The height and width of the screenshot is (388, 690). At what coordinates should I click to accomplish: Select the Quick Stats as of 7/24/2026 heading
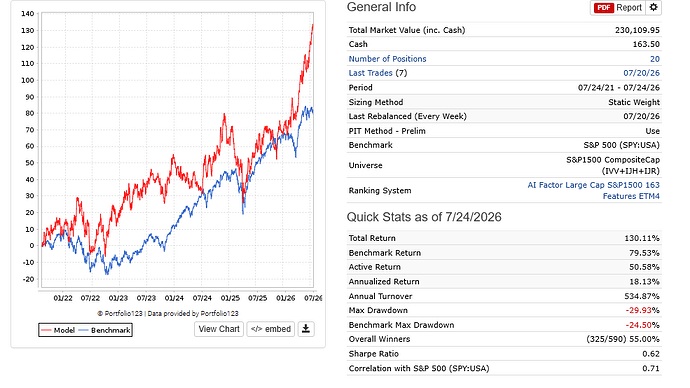[x=424, y=217]
